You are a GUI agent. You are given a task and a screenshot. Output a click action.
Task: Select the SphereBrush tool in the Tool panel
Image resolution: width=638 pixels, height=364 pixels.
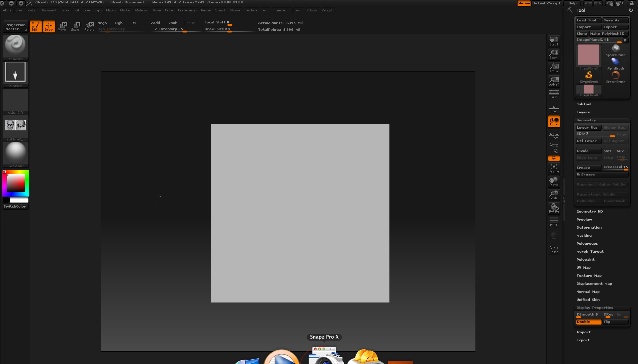click(615, 50)
